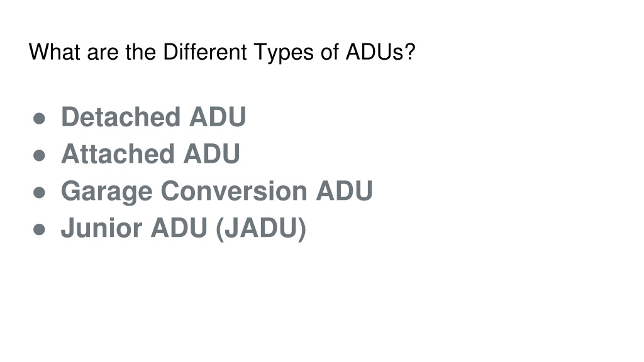The image size is (644, 362).
Task: Click the word "Attached" in second bullet
Action: [118, 154]
